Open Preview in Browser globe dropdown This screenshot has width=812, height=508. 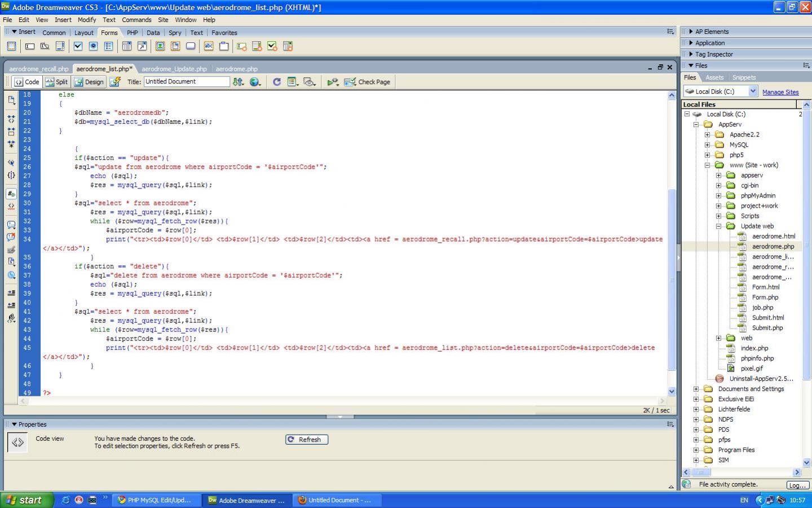pos(255,82)
